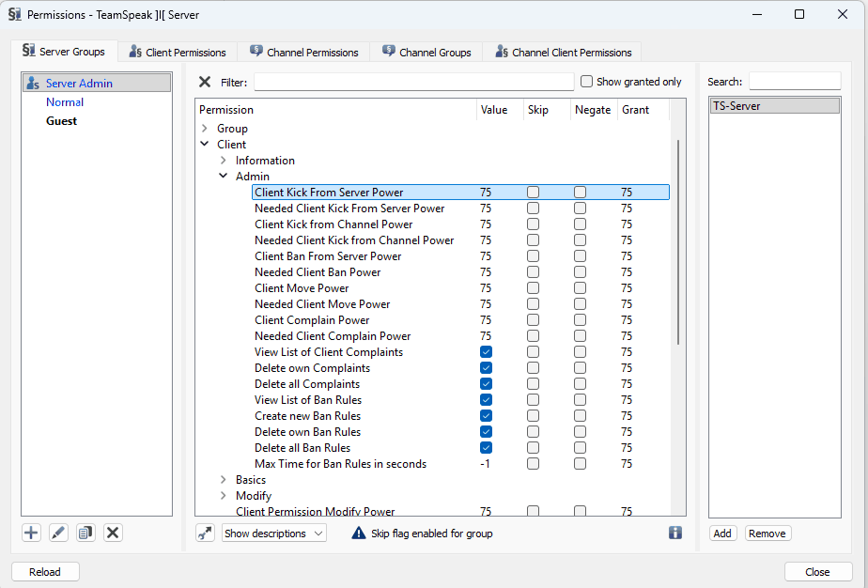Open the Channel Permissions tab
Image resolution: width=868 pixels, height=588 pixels.
point(304,52)
